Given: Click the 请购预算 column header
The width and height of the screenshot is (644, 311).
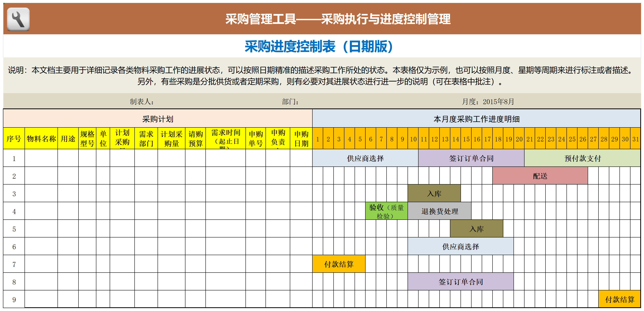Looking at the screenshot, I should (195, 139).
